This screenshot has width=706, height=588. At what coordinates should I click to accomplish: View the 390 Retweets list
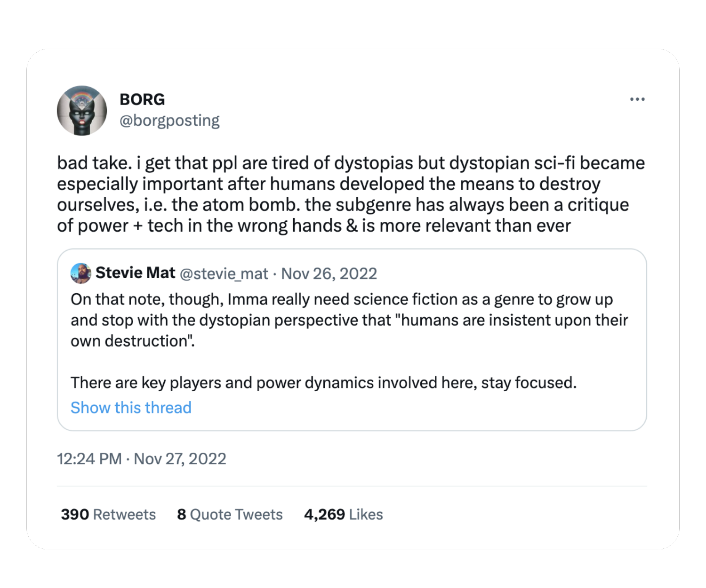[x=108, y=515]
